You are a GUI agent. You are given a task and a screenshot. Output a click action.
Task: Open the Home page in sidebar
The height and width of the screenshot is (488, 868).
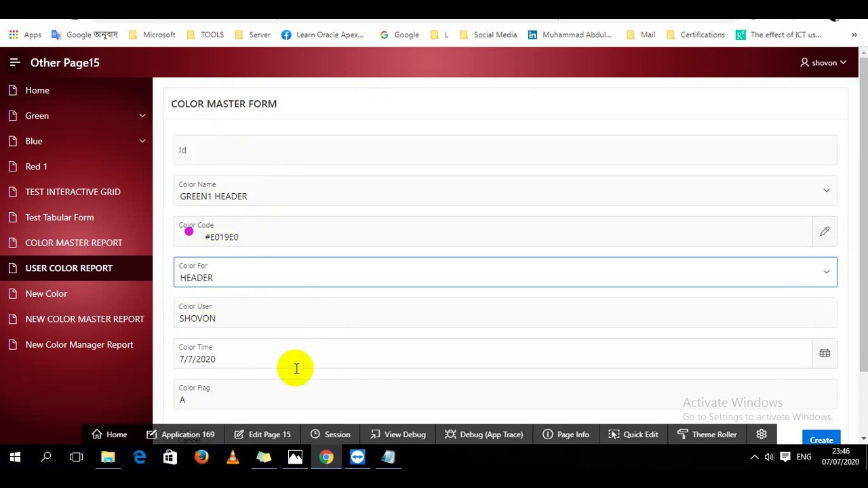76,90
